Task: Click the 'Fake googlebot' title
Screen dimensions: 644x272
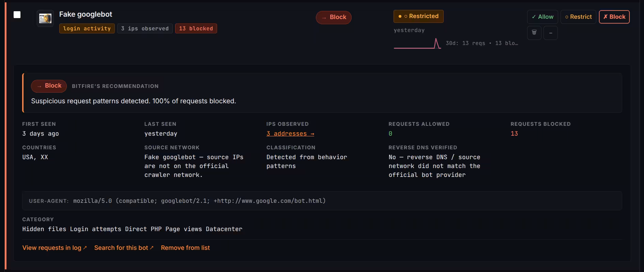Action: pos(86,14)
